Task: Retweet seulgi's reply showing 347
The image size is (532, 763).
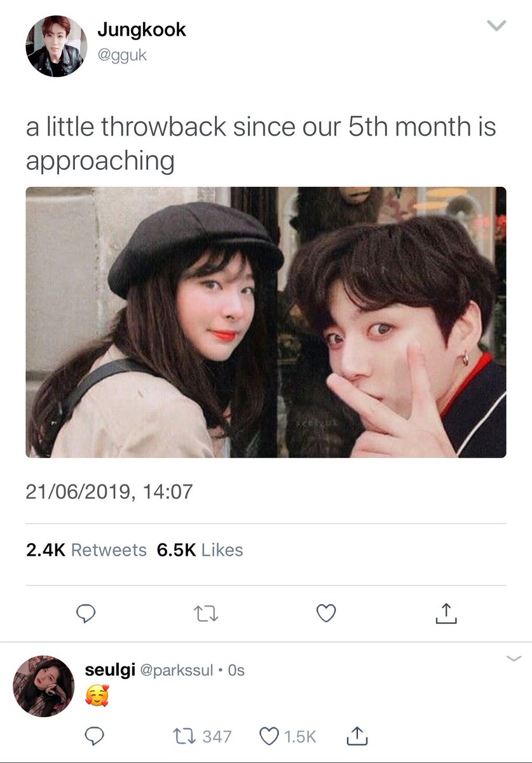Action: pos(202,736)
